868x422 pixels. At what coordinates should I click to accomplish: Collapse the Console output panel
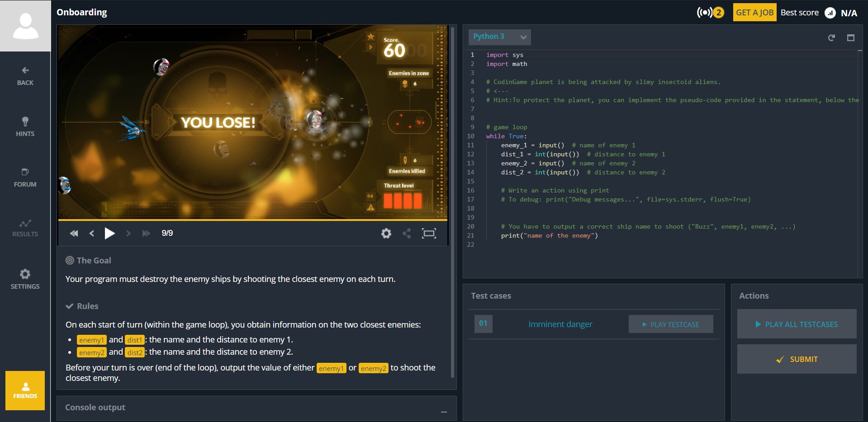click(x=444, y=412)
